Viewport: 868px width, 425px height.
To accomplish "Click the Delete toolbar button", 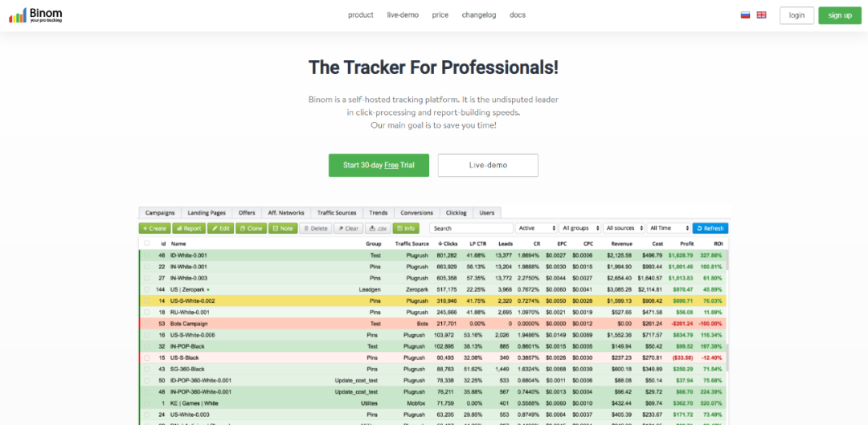I will point(316,228).
